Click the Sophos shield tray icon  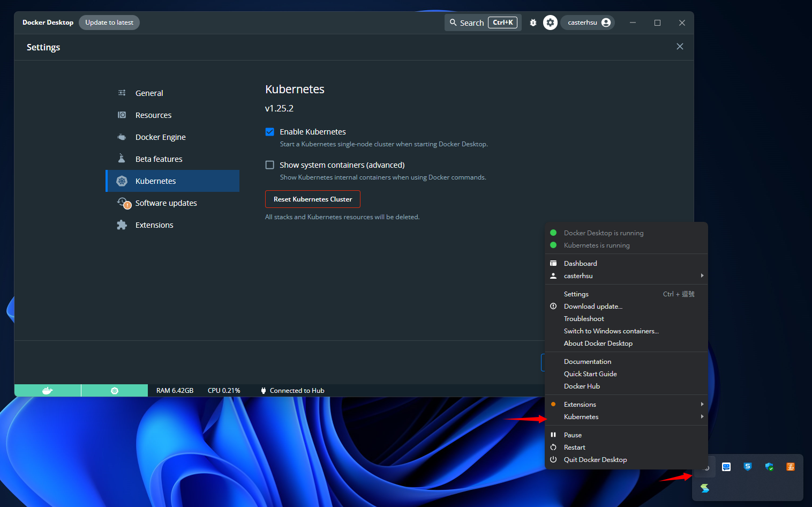tap(748, 467)
